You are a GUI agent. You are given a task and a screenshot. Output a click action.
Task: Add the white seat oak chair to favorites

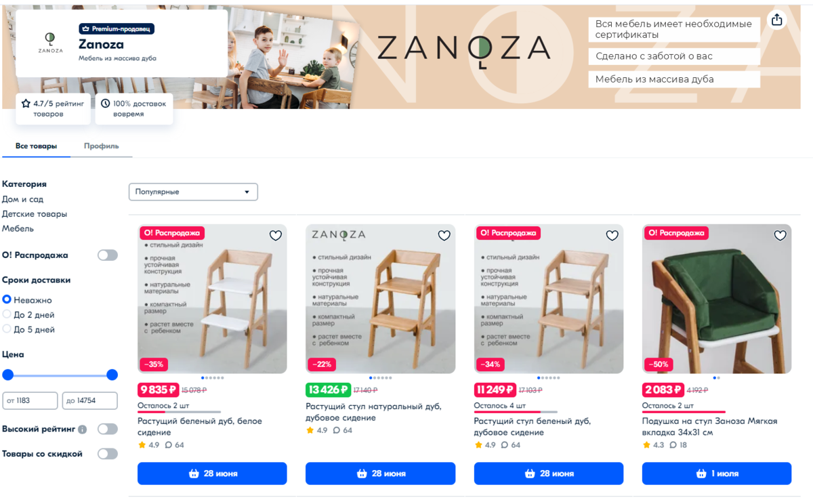[276, 236]
